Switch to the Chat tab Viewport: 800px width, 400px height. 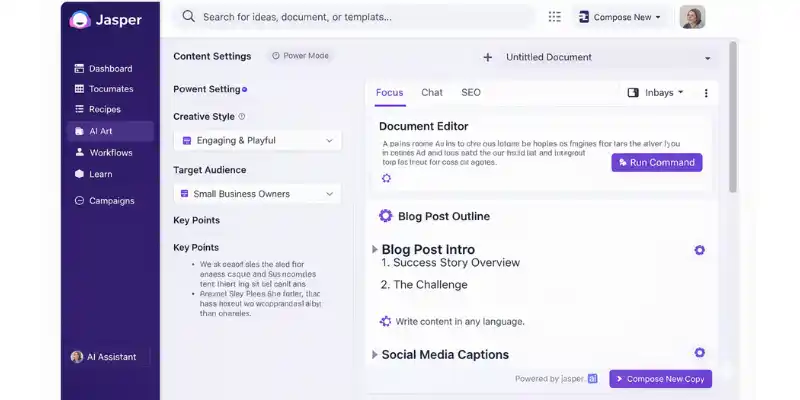[432, 92]
